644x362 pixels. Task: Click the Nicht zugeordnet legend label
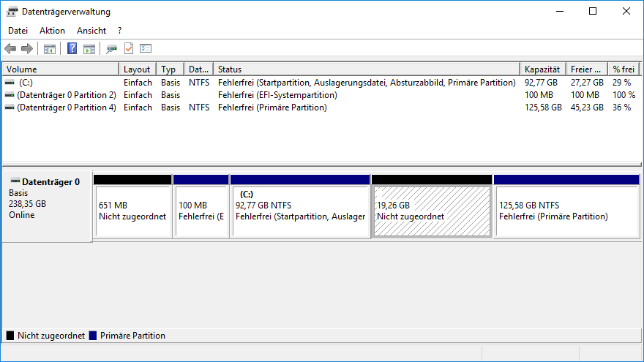pyautogui.click(x=51, y=336)
